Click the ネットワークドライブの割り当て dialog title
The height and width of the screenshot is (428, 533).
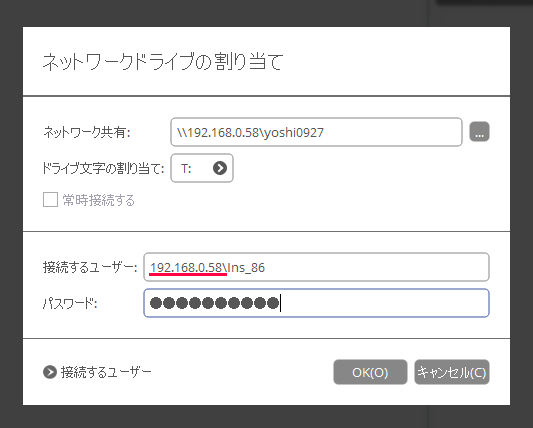coord(163,62)
